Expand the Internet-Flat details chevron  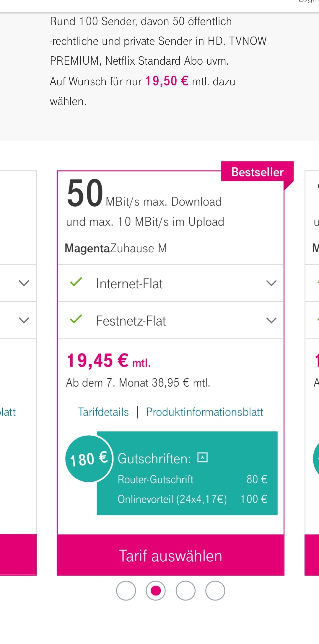click(271, 283)
